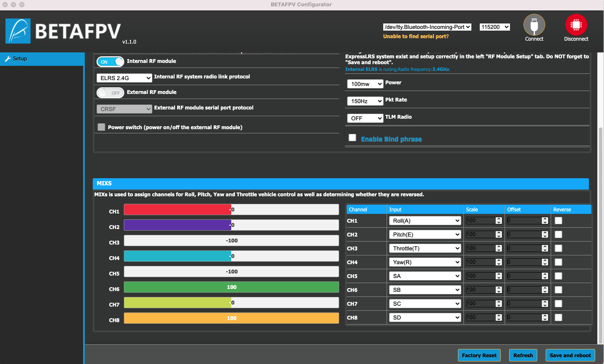Open the 150Hz Pkt Rate dropdown

click(x=365, y=101)
